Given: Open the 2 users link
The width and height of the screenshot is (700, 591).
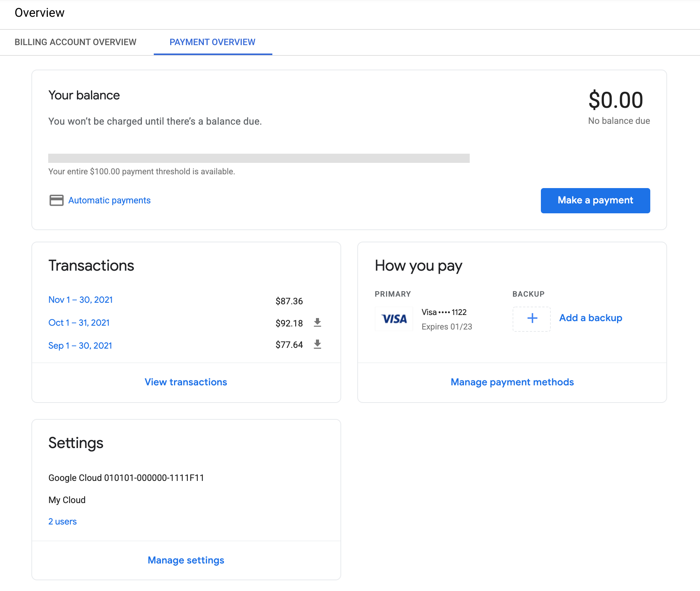Looking at the screenshot, I should pos(62,521).
